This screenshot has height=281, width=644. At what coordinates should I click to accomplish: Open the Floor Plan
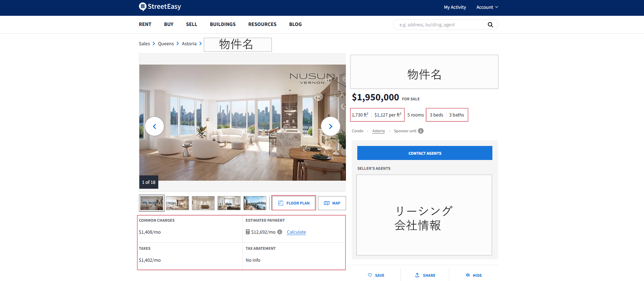[294, 203]
